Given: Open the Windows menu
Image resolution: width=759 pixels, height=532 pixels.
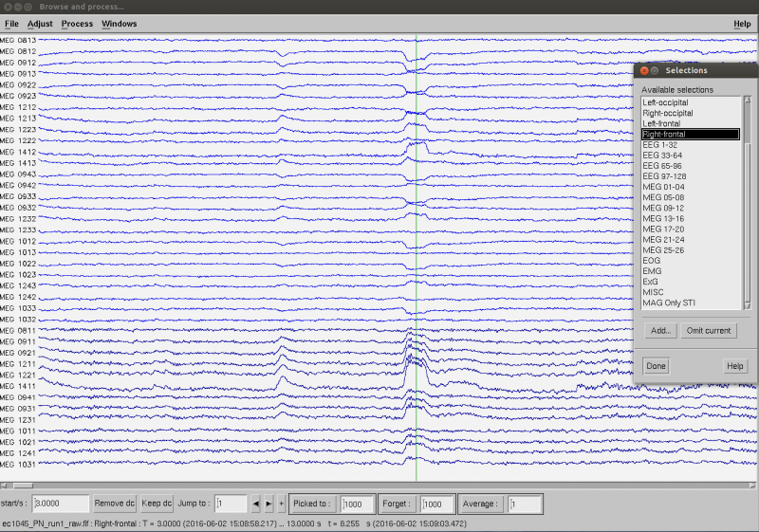Looking at the screenshot, I should [x=119, y=24].
